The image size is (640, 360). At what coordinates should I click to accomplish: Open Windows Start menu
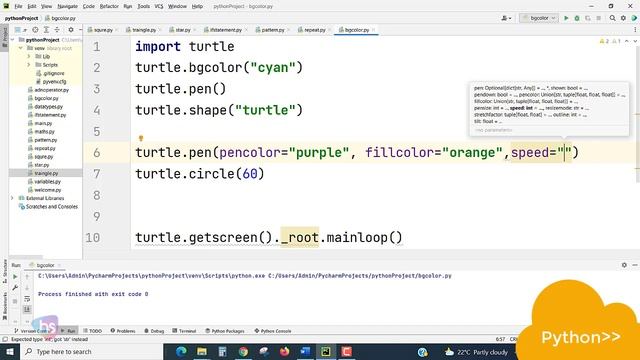tap(10, 351)
